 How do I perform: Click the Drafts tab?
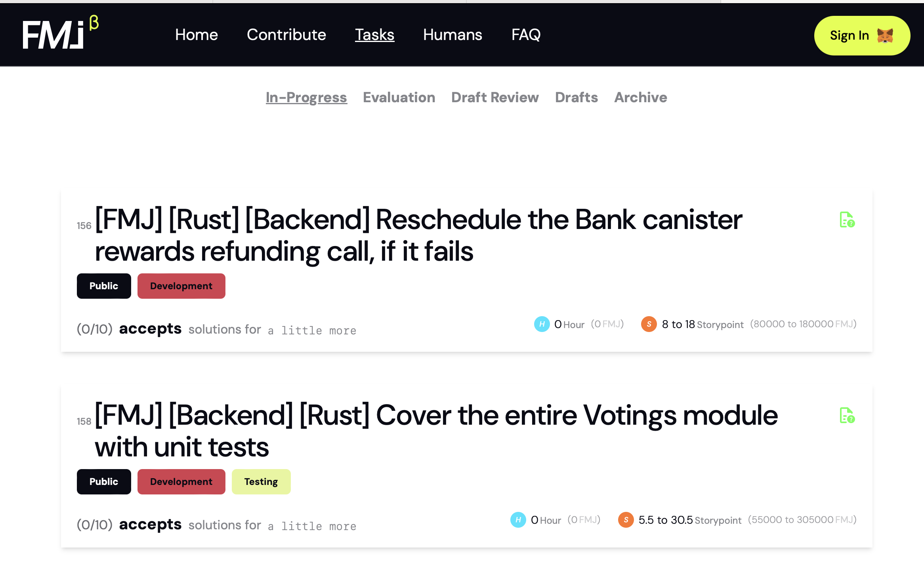576,98
